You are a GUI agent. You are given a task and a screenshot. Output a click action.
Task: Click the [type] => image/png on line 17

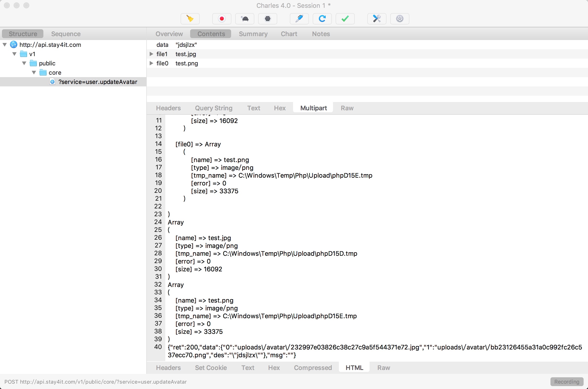(222, 168)
